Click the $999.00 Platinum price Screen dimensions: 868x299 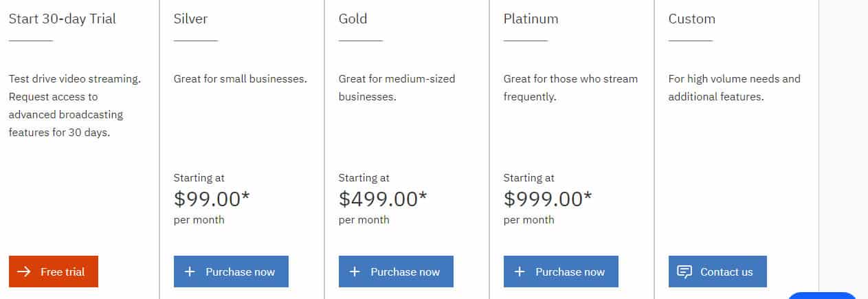(548, 199)
